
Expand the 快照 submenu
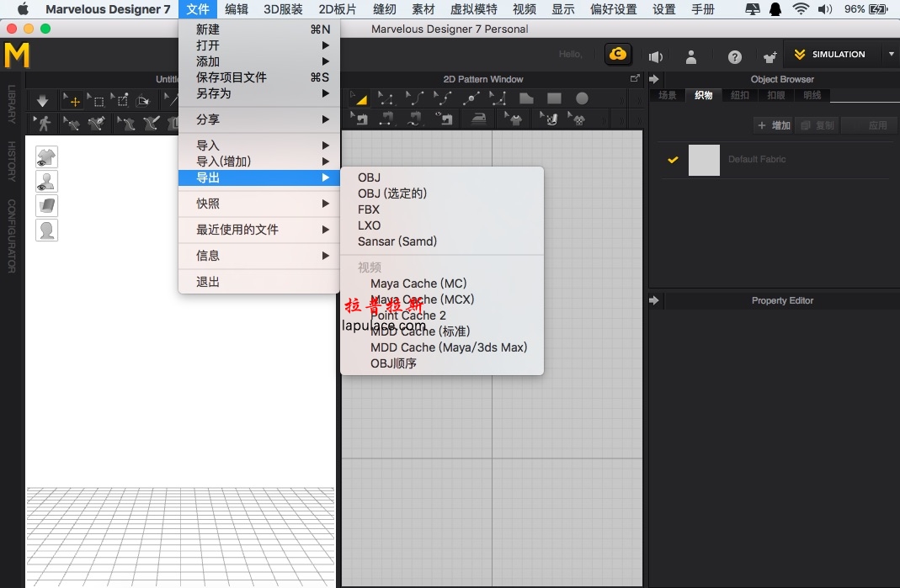coord(259,204)
